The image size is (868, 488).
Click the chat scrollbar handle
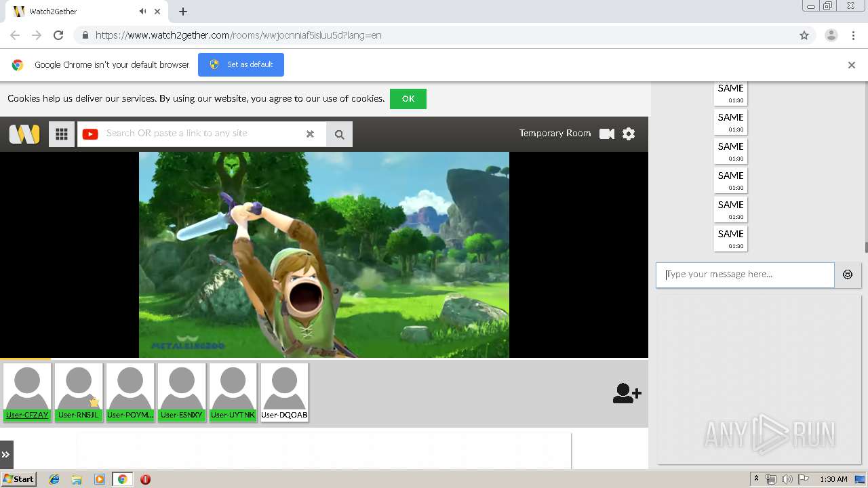[866, 247]
